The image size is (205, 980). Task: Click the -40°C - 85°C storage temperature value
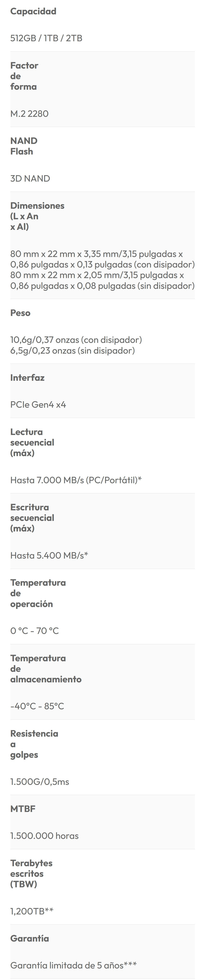(37, 706)
